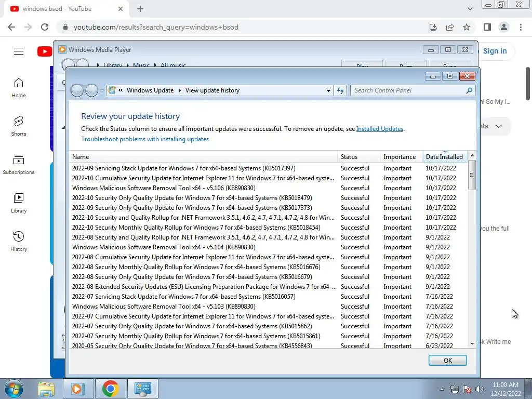Open a new Chrome tab

click(140, 9)
